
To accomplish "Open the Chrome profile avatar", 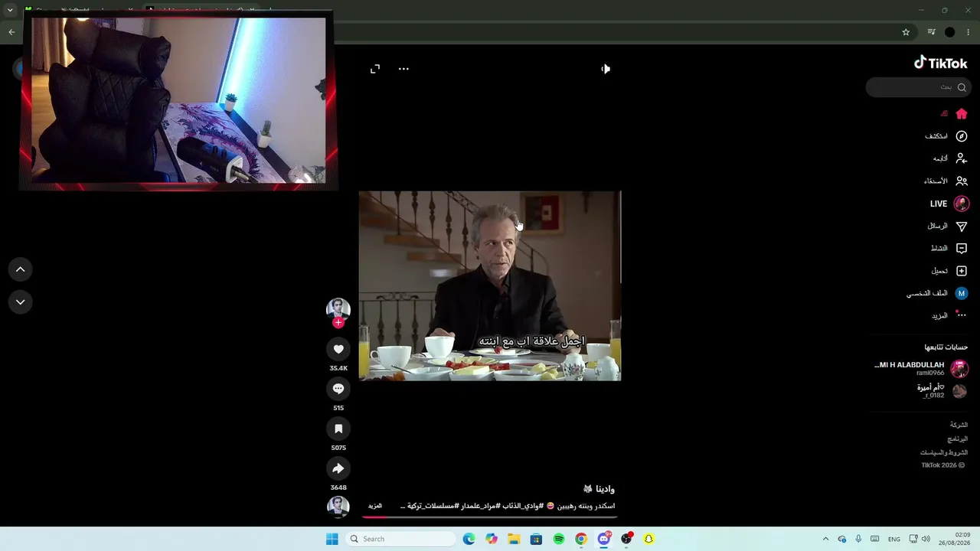I will [x=950, y=32].
